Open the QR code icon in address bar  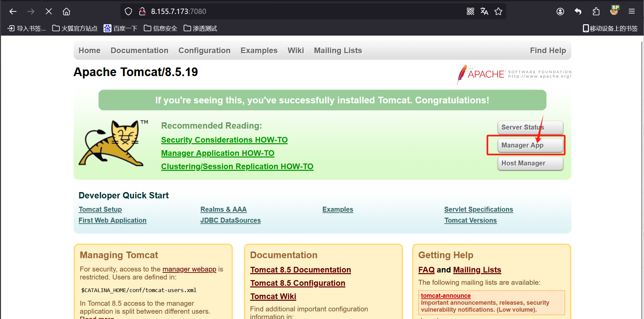pyautogui.click(x=470, y=12)
